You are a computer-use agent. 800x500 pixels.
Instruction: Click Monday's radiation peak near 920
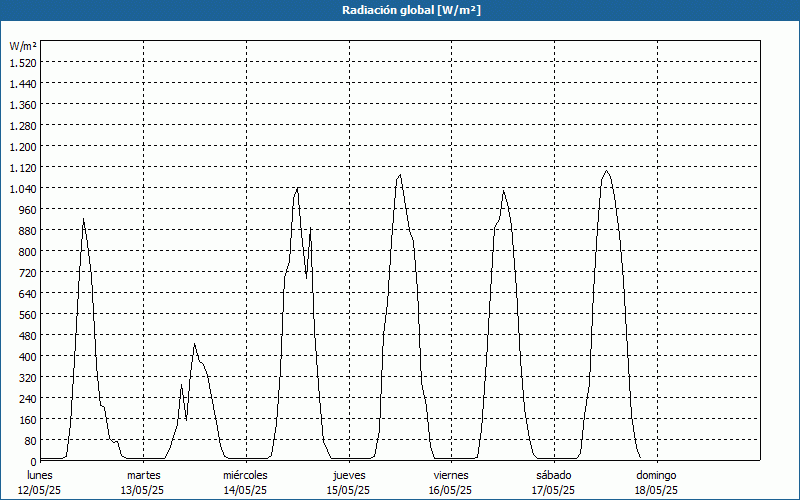[83, 219]
